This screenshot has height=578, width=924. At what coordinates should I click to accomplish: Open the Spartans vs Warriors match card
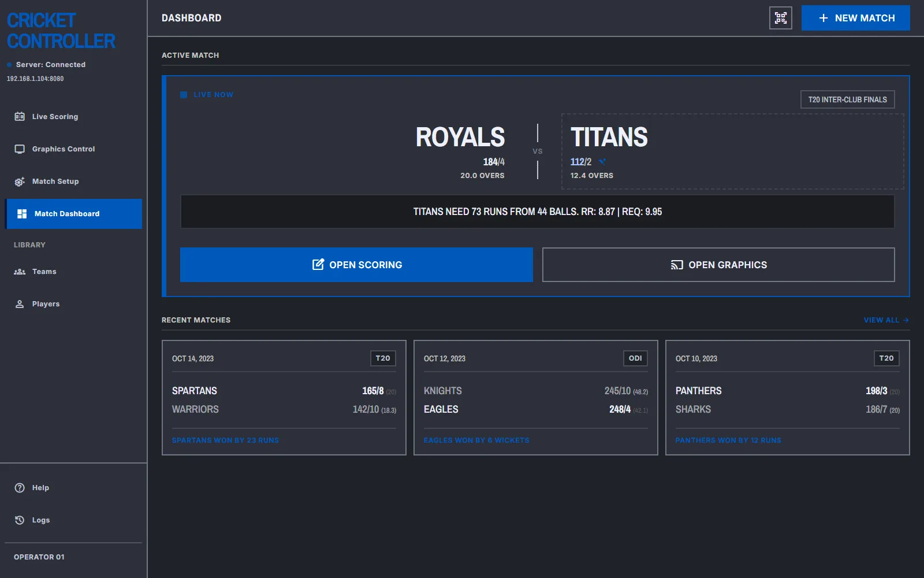coord(284,398)
